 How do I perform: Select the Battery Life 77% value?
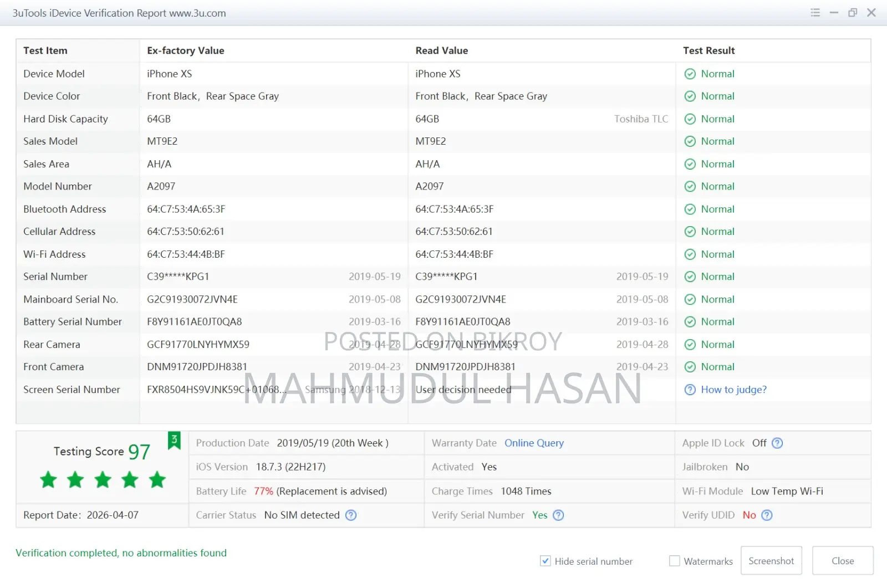[263, 491]
